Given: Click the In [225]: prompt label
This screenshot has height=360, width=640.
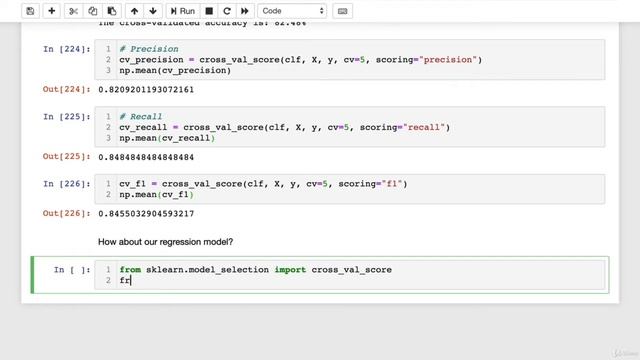Looking at the screenshot, I should coord(67,117).
